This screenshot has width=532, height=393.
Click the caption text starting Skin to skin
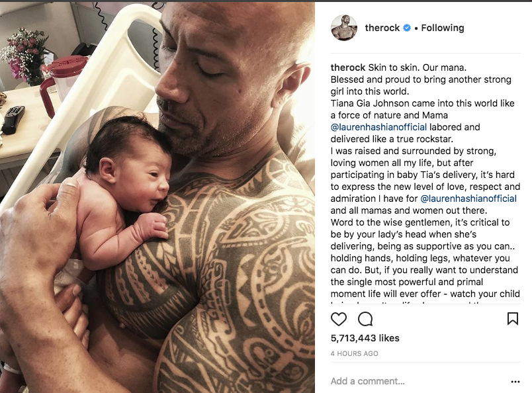point(425,181)
